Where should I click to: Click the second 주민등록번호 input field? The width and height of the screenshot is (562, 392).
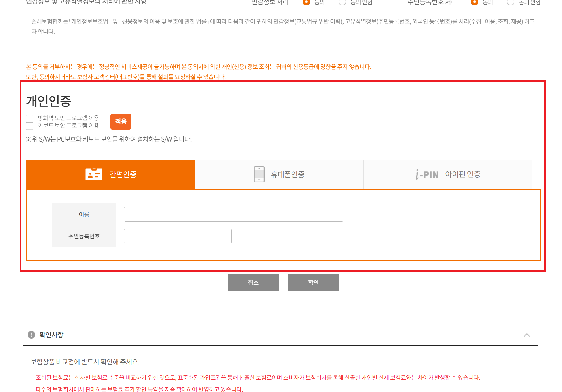tap(289, 236)
